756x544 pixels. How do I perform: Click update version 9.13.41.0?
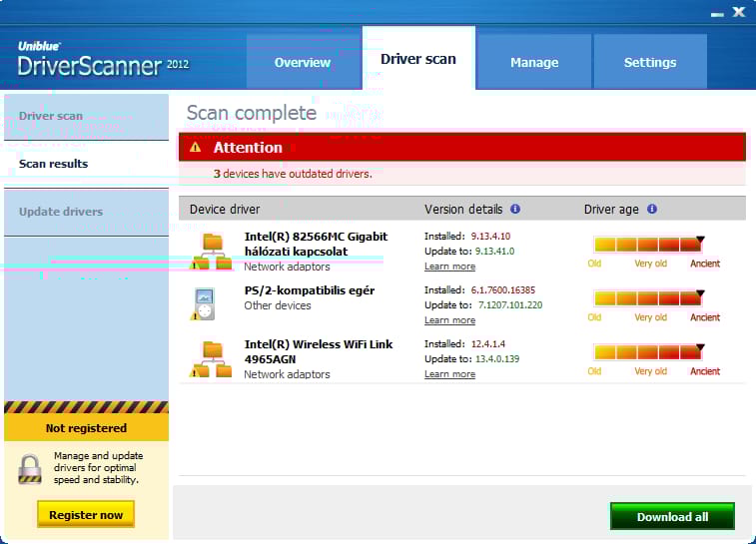click(x=495, y=252)
